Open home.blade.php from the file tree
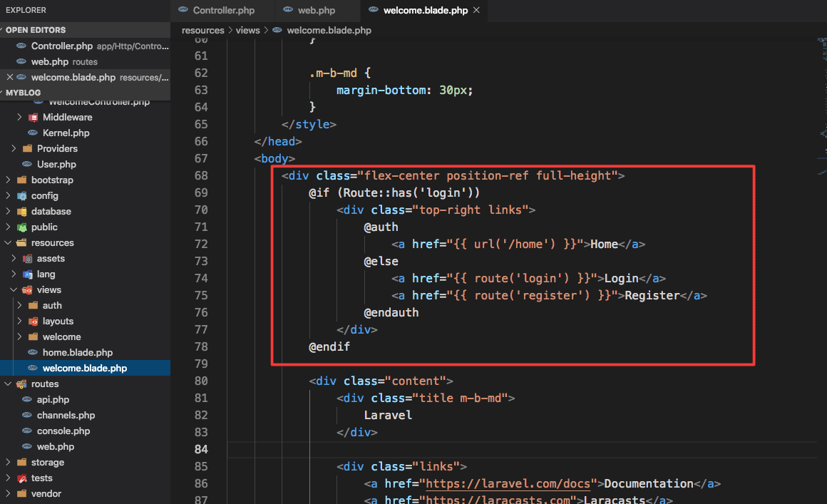 (77, 352)
